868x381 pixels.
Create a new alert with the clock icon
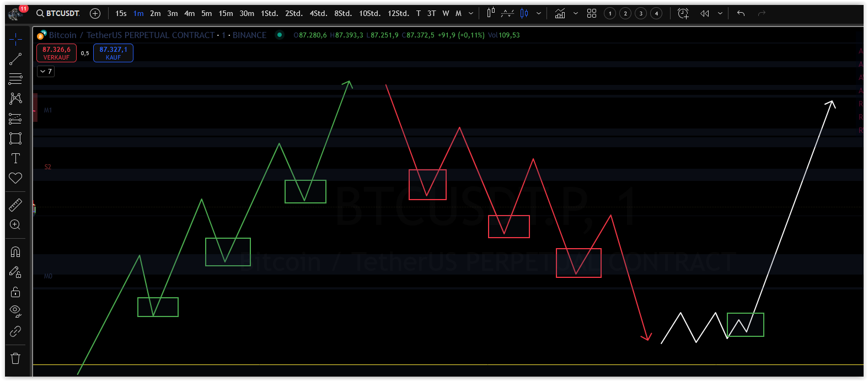click(x=683, y=13)
